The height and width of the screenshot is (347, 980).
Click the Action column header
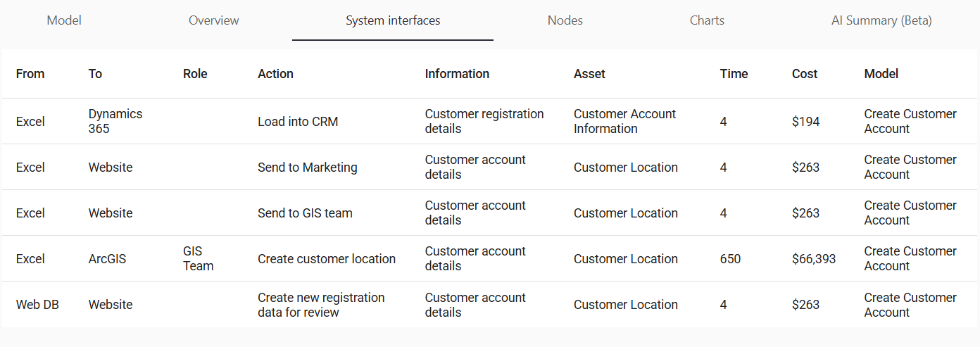pyautogui.click(x=275, y=74)
